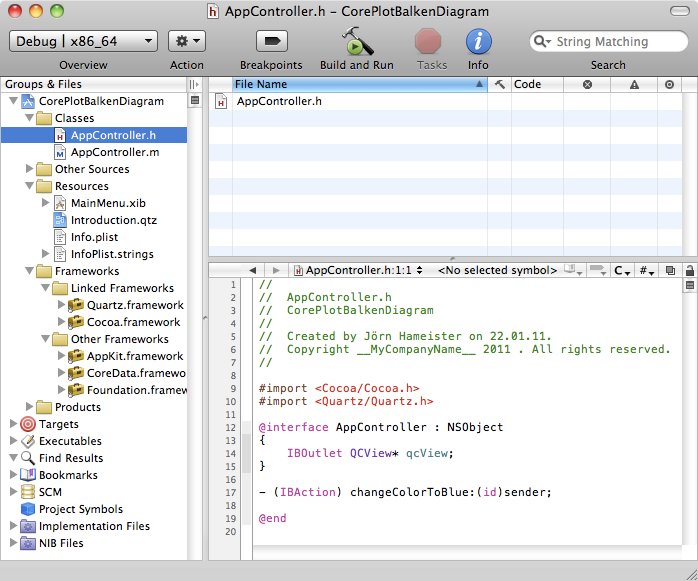698x581 pixels.
Task: Open the Debug | x86_64 overview dropdown
Action: [83, 41]
